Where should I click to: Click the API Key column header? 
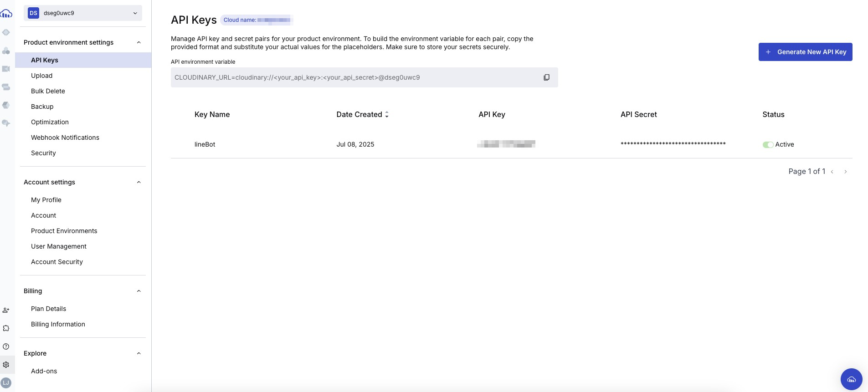click(x=492, y=114)
